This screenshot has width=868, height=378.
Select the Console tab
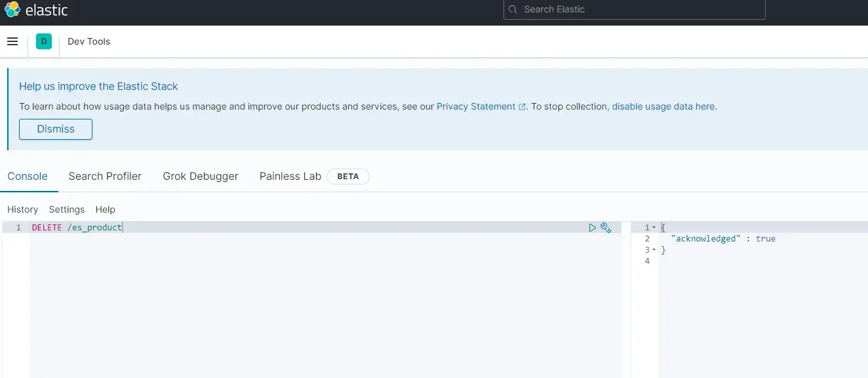point(28,176)
